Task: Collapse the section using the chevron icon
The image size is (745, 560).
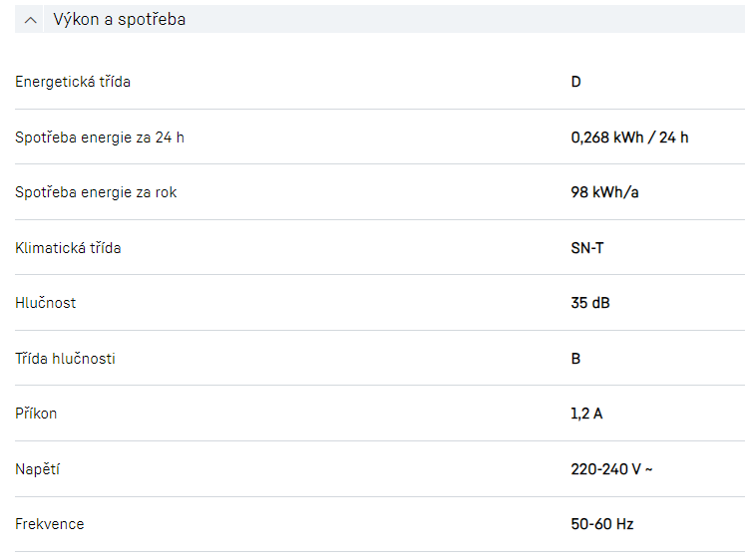Action: coord(31,20)
